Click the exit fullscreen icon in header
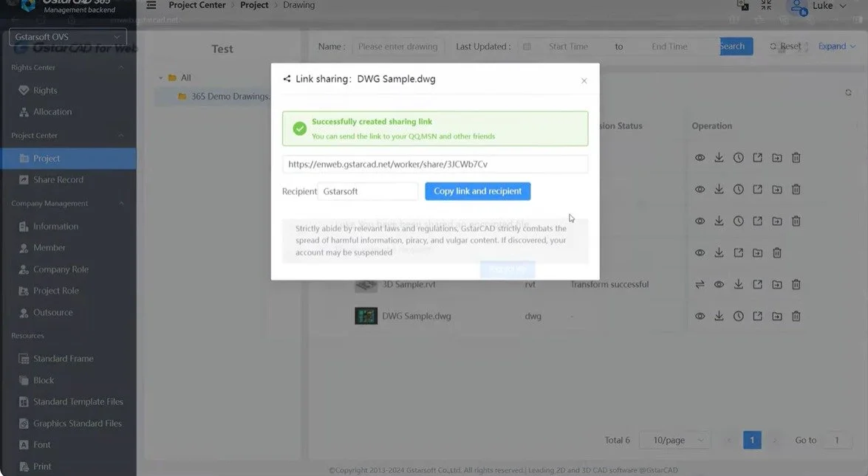The width and height of the screenshot is (868, 476). click(x=766, y=5)
